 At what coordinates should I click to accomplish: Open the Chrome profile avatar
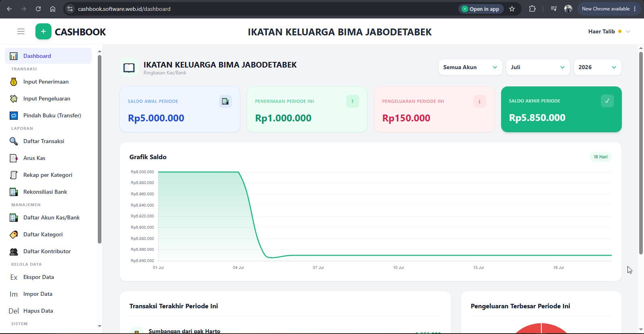click(x=568, y=9)
